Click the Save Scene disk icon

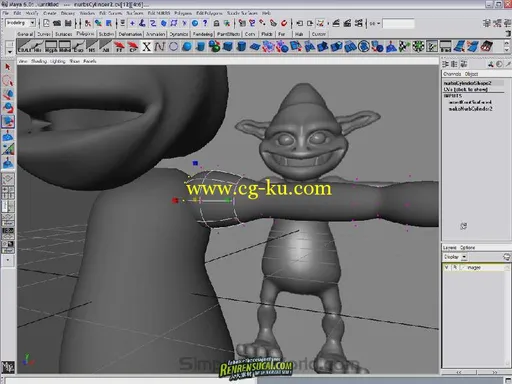(68, 23)
